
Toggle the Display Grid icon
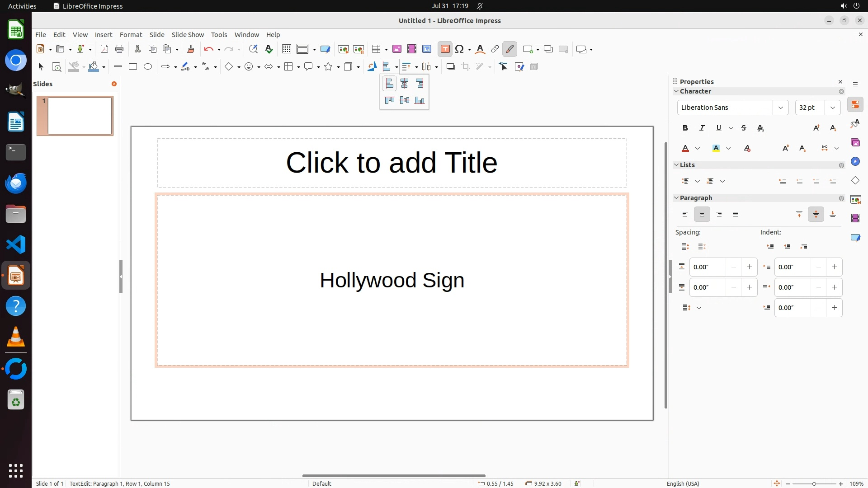[286, 49]
